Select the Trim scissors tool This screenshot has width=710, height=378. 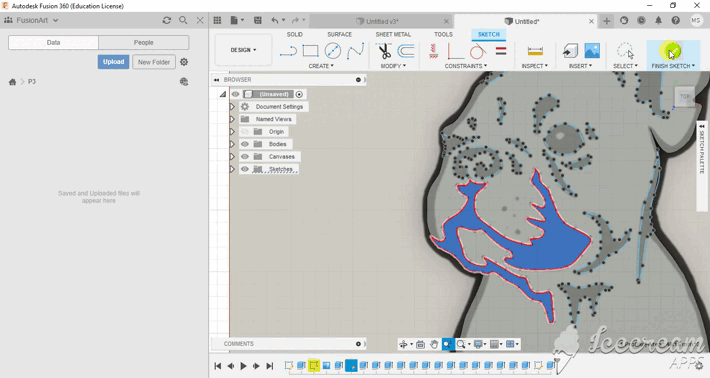[384, 51]
